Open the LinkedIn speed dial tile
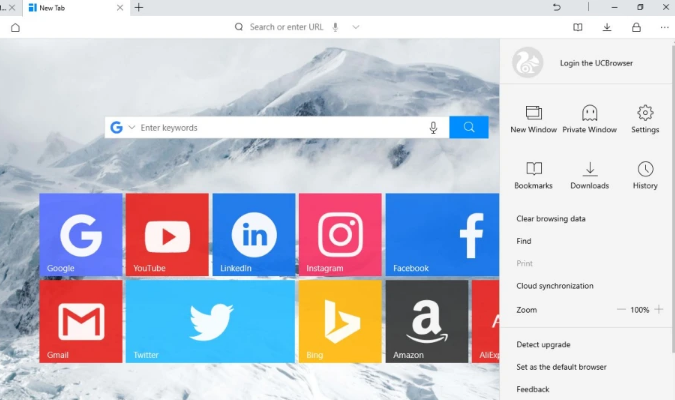The height and width of the screenshot is (400, 675). click(254, 235)
